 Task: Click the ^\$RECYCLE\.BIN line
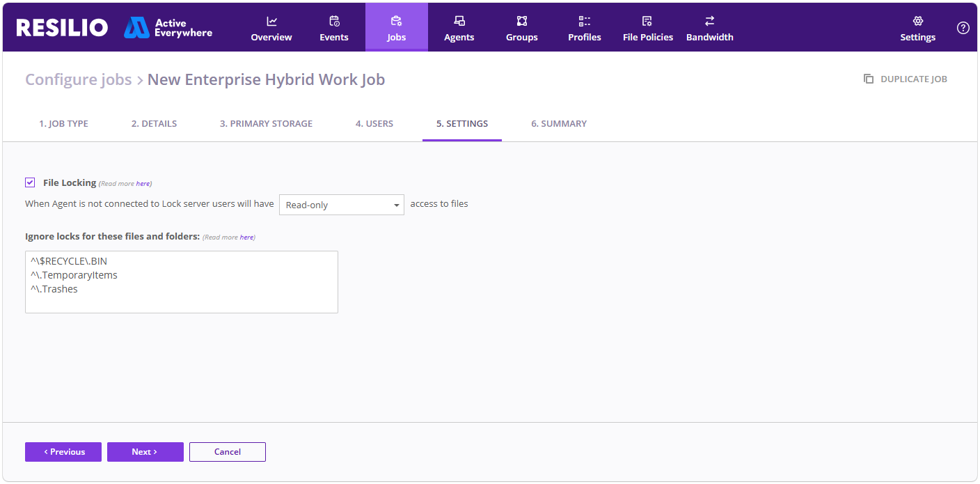point(69,261)
